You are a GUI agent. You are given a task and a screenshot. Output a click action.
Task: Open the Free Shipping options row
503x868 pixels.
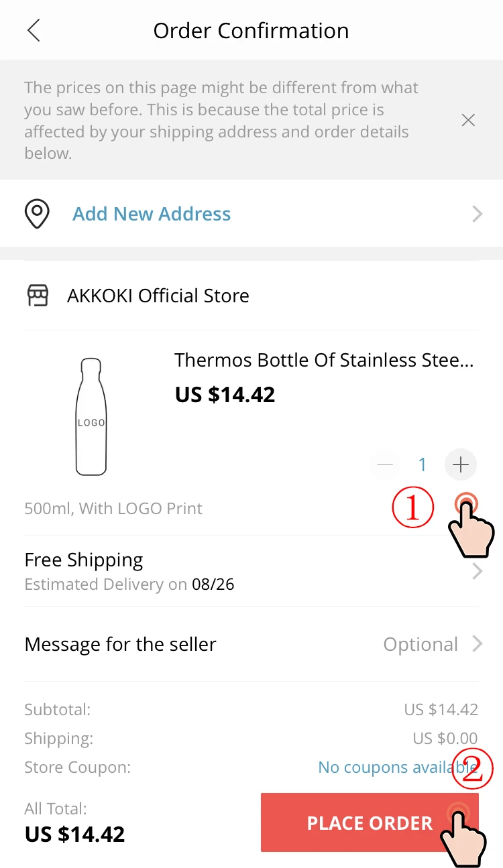click(x=84, y=560)
